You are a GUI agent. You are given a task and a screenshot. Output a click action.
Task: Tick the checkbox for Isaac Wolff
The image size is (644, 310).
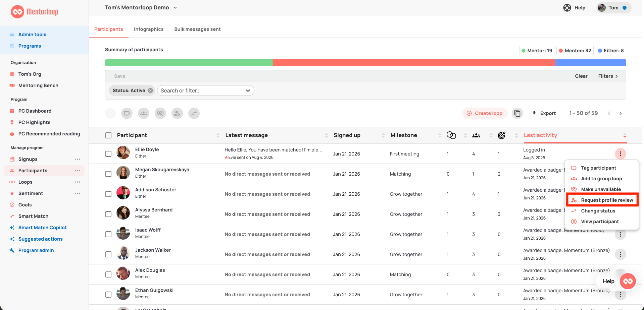pyautogui.click(x=108, y=234)
